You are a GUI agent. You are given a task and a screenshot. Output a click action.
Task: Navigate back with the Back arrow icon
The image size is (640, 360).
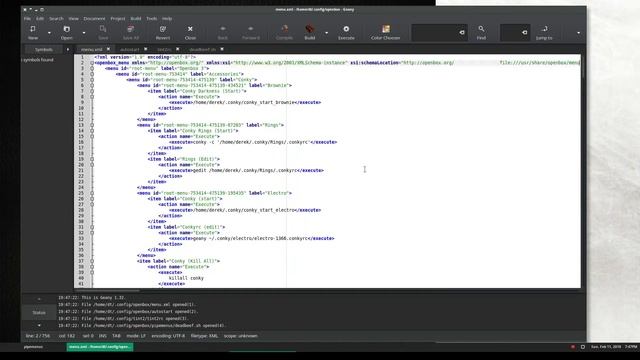tap(222, 32)
